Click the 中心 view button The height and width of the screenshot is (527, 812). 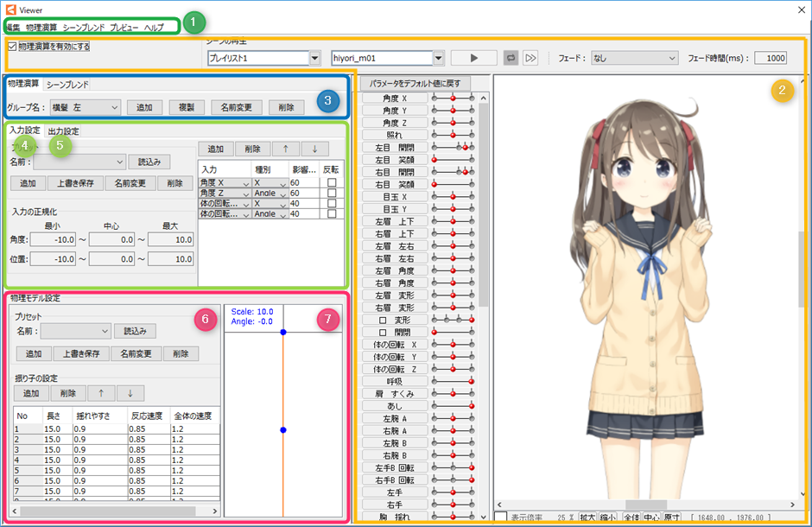click(x=651, y=517)
